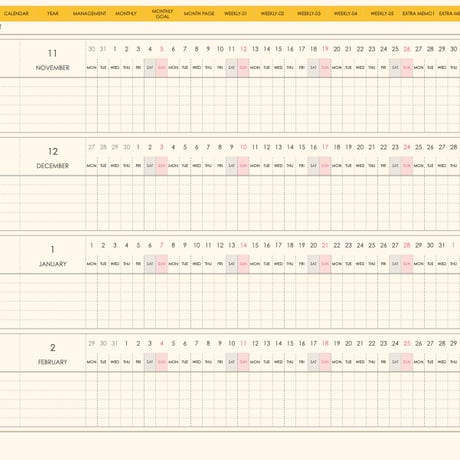Select date 3 in the December row
Viewport: 460px width, 460px height.
click(x=162, y=147)
